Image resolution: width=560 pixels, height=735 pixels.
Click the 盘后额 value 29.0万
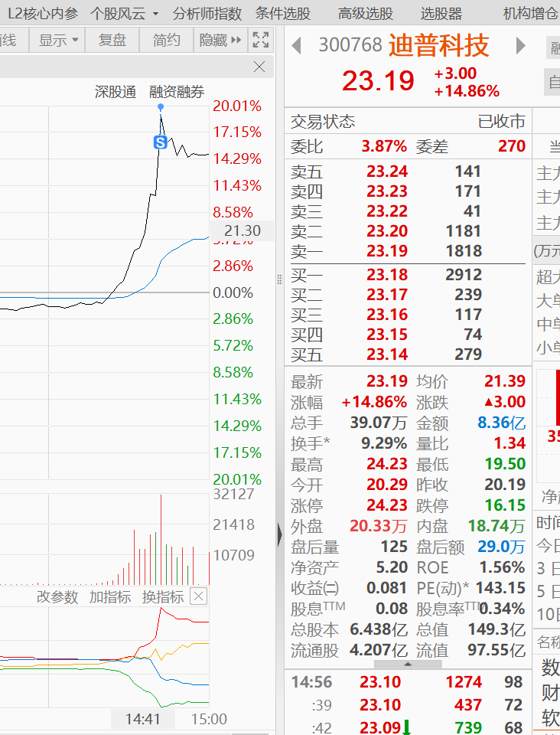[x=501, y=546]
